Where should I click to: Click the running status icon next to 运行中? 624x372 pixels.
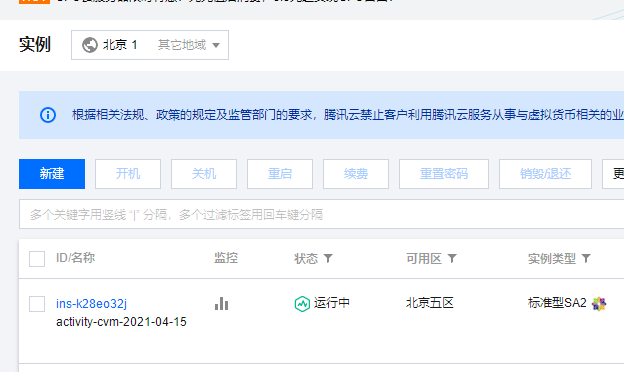(x=302, y=304)
